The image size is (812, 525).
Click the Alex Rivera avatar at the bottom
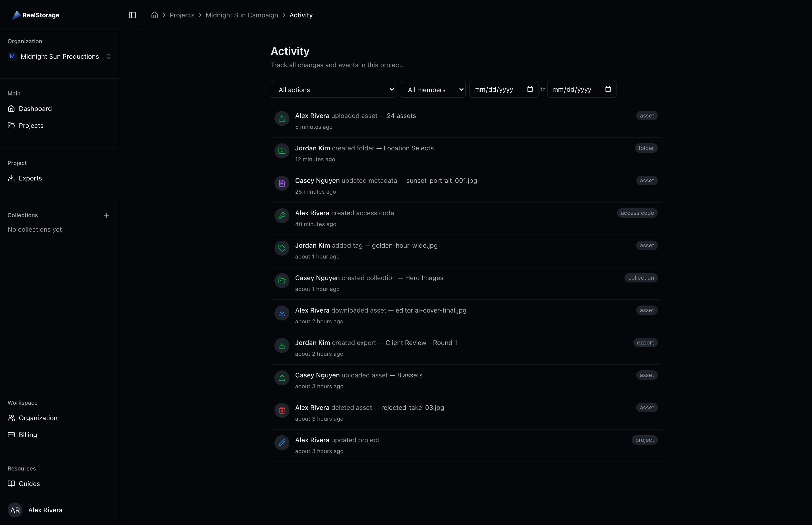point(15,510)
